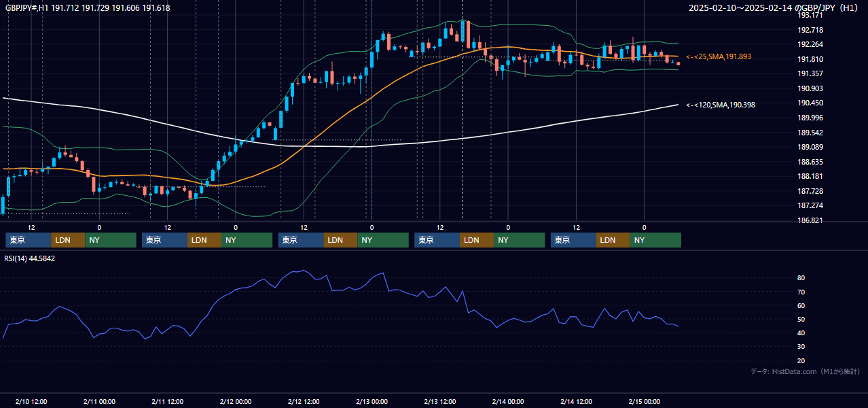Viewport: 868px width, 408px height.
Task: Click the 2/13 12:00 date label
Action: click(440, 401)
